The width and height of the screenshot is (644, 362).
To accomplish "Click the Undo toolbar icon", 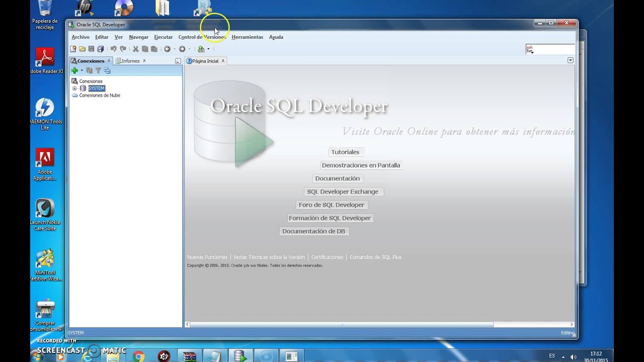I will coord(113,49).
